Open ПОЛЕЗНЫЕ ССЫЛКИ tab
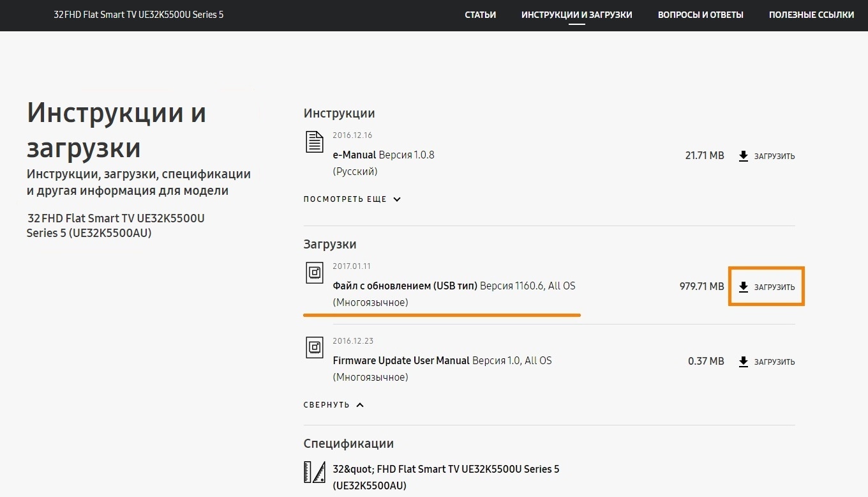This screenshot has width=868, height=497. coord(812,15)
